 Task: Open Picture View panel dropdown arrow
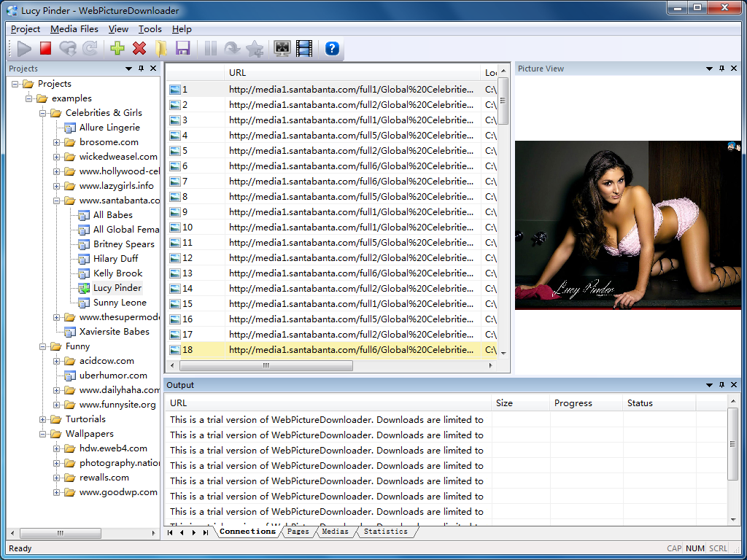709,69
